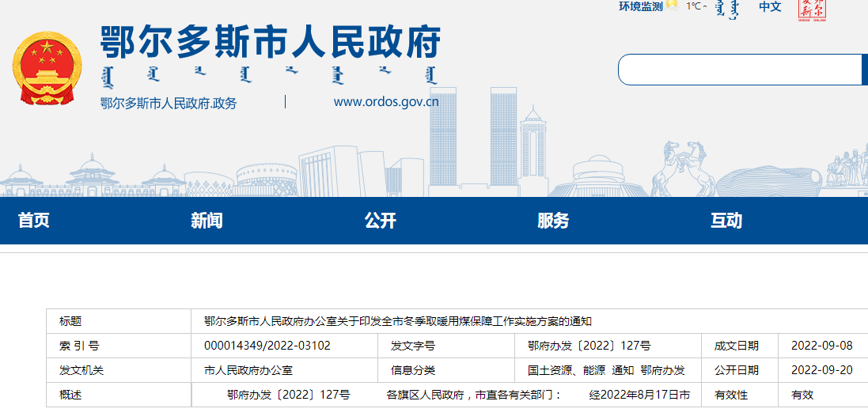Click 市人民政府办公室 cell

[x=248, y=371]
